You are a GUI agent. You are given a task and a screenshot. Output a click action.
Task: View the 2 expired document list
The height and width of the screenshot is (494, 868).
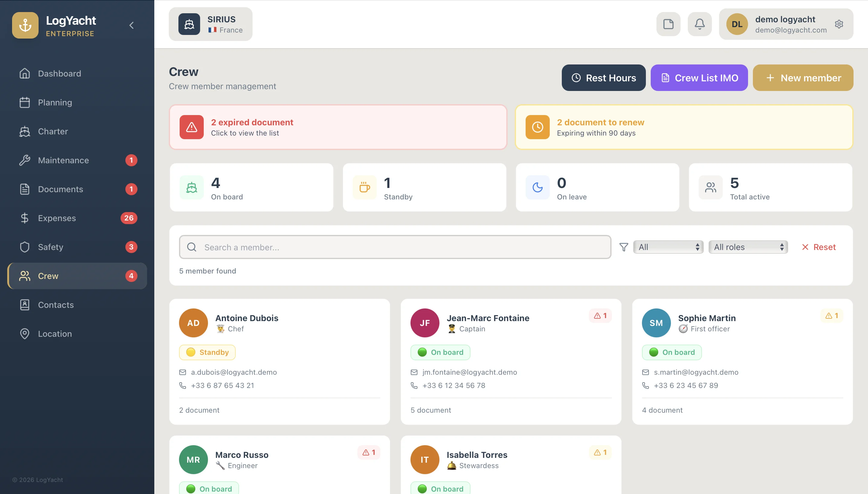[338, 127]
